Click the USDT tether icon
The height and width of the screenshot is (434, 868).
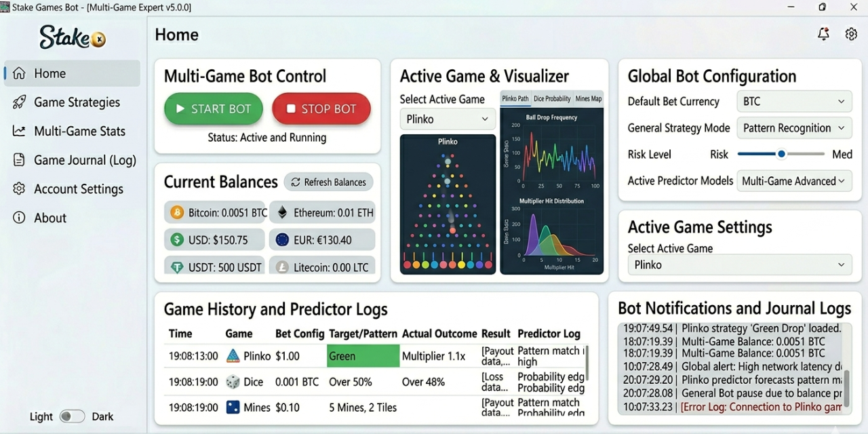[177, 267]
